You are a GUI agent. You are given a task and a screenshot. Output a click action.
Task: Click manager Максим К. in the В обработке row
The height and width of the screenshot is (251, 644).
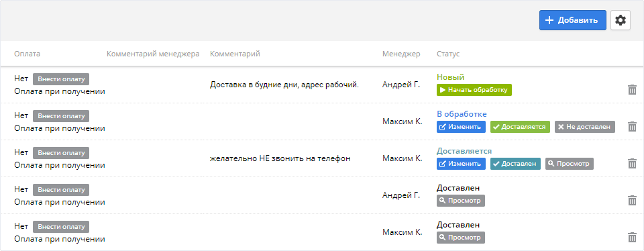tap(402, 121)
